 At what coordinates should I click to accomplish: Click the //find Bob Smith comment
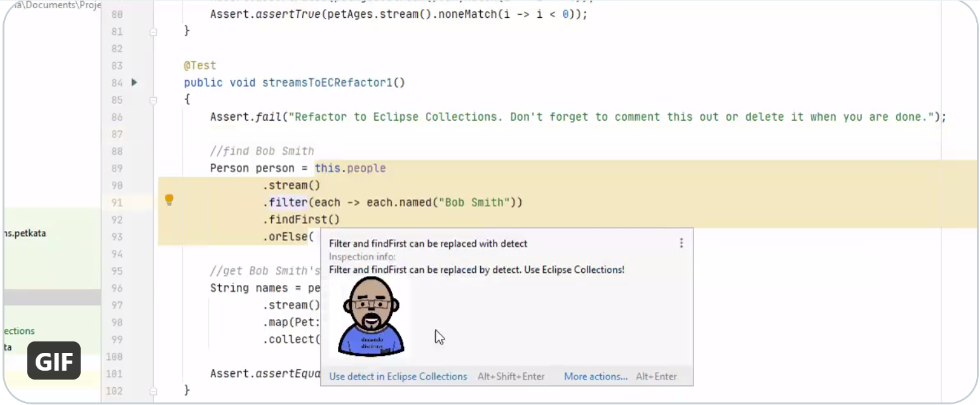pos(262,151)
